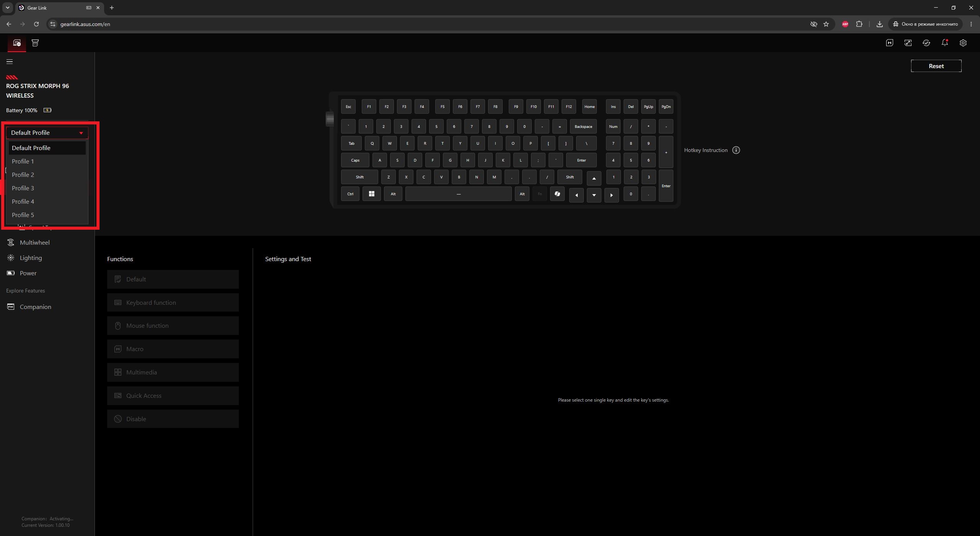Click the update check icon in the top-right toolbar
Screen dimensions: 980x536
926,43
